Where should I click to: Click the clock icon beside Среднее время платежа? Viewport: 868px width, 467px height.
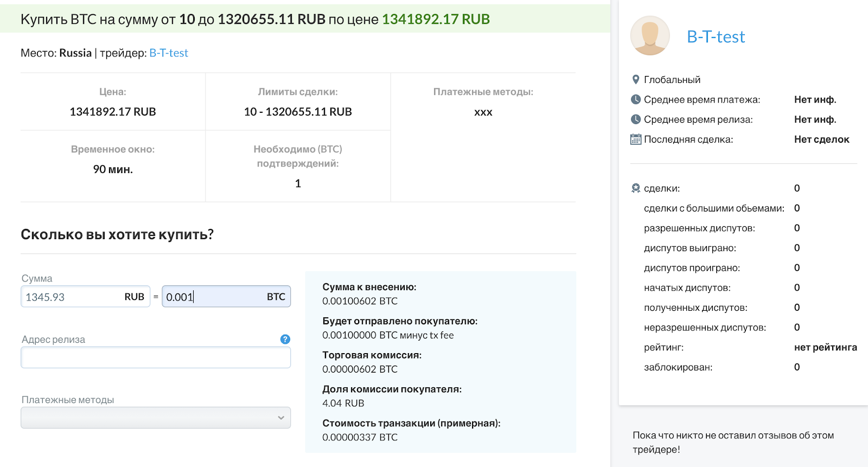[x=636, y=100]
